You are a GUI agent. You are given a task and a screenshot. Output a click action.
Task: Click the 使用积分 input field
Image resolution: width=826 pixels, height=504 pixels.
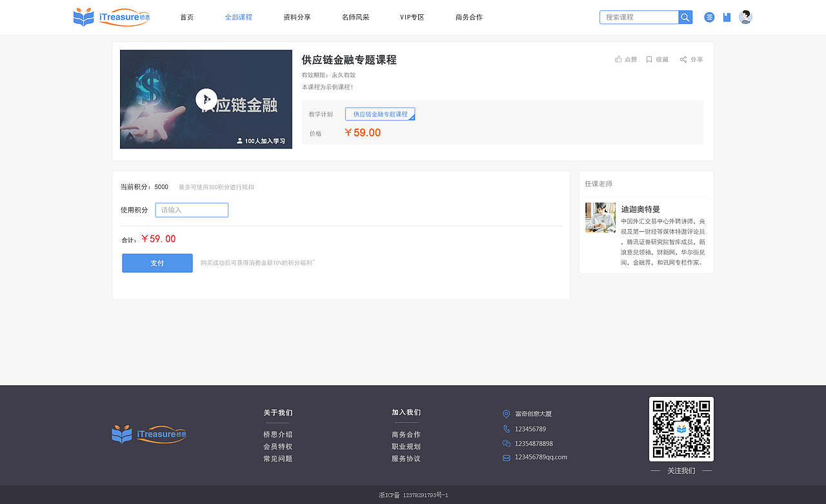coord(191,210)
